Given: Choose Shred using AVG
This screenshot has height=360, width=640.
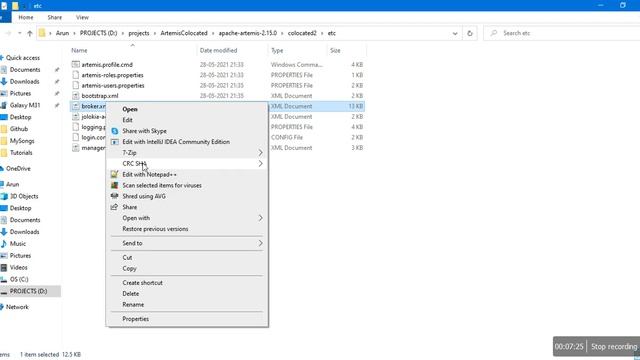Looking at the screenshot, I should click(x=144, y=196).
